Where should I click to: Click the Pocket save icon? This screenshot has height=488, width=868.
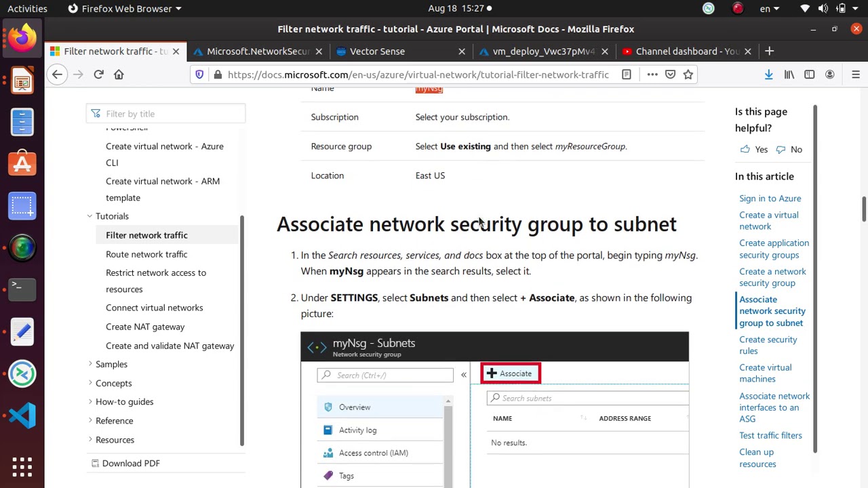670,75
